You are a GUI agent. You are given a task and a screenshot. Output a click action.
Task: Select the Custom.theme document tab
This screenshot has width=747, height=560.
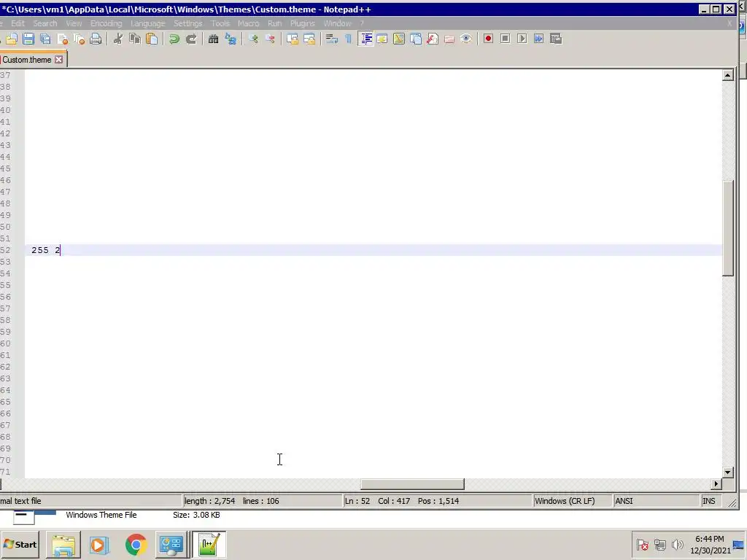27,60
